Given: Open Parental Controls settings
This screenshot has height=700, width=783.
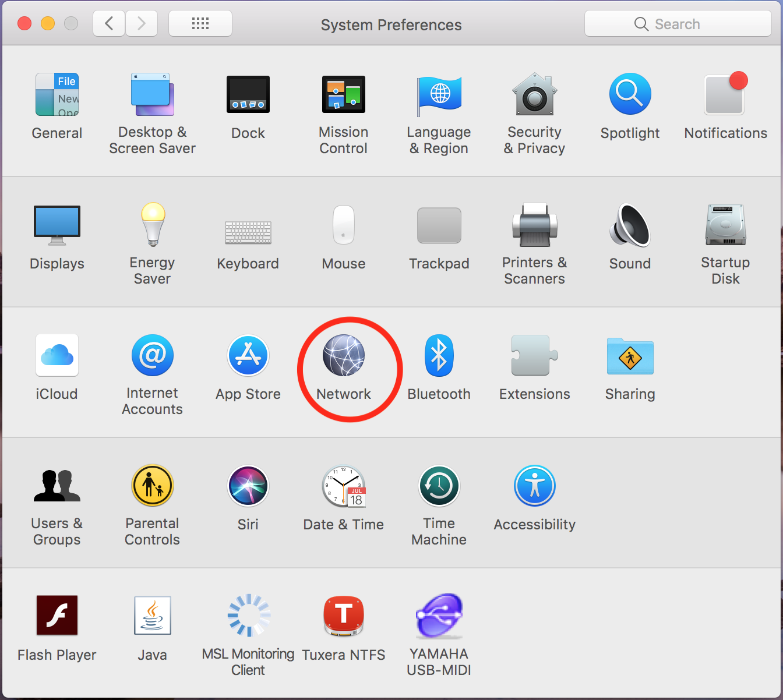Looking at the screenshot, I should coord(153,486).
